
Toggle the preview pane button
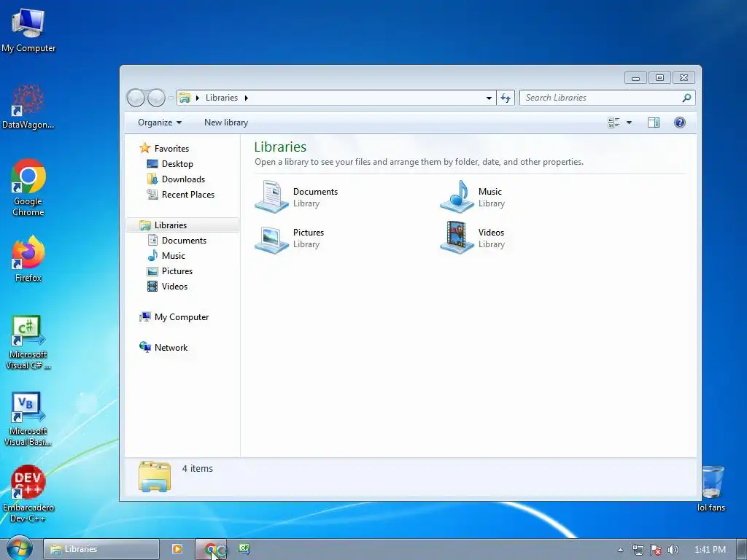point(654,122)
